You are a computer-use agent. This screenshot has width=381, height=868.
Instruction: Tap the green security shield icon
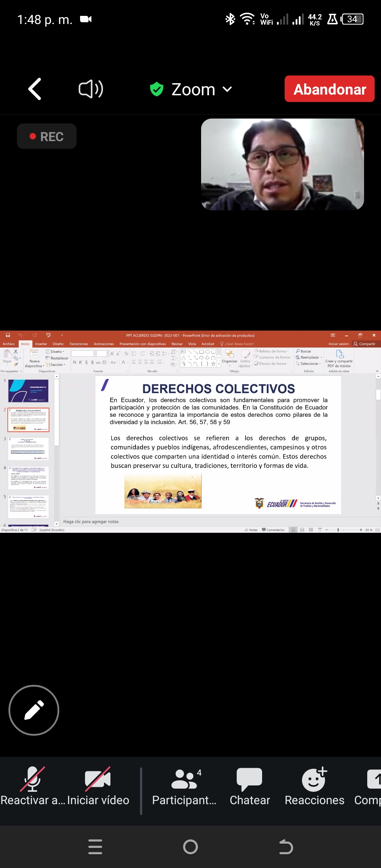coord(157,89)
